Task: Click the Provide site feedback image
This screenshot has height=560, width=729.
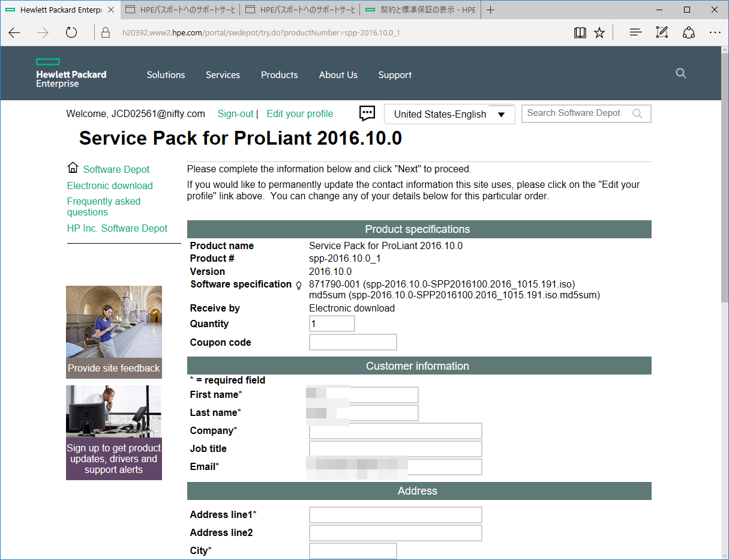Action: pyautogui.click(x=114, y=332)
